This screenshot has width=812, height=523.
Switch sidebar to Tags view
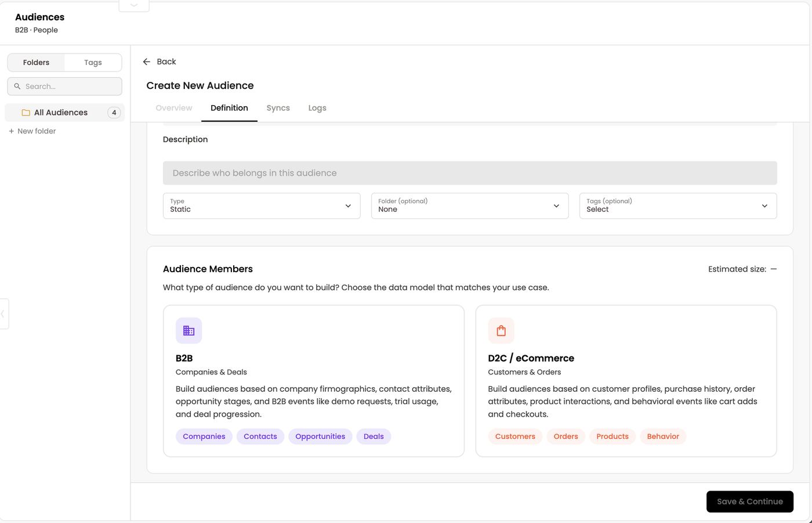(93, 62)
